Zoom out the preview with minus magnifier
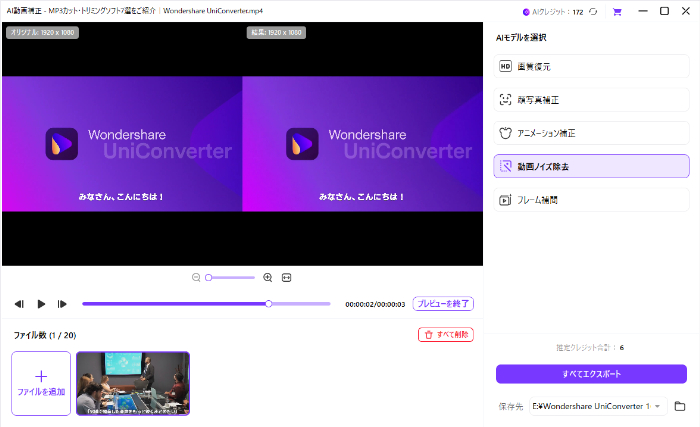The width and height of the screenshot is (700, 427). click(x=196, y=277)
